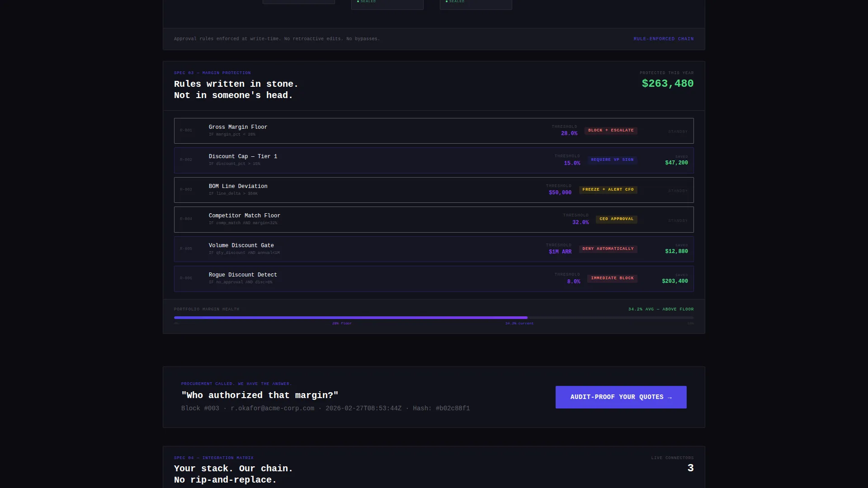This screenshot has width=868, height=488.
Task: Click the Immediate Block badge
Action: coord(612,278)
